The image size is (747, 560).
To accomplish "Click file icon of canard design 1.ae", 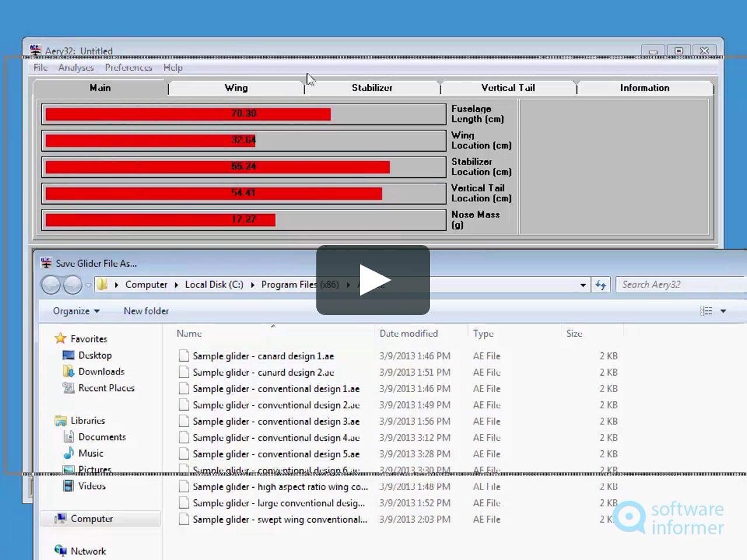I will pos(184,356).
